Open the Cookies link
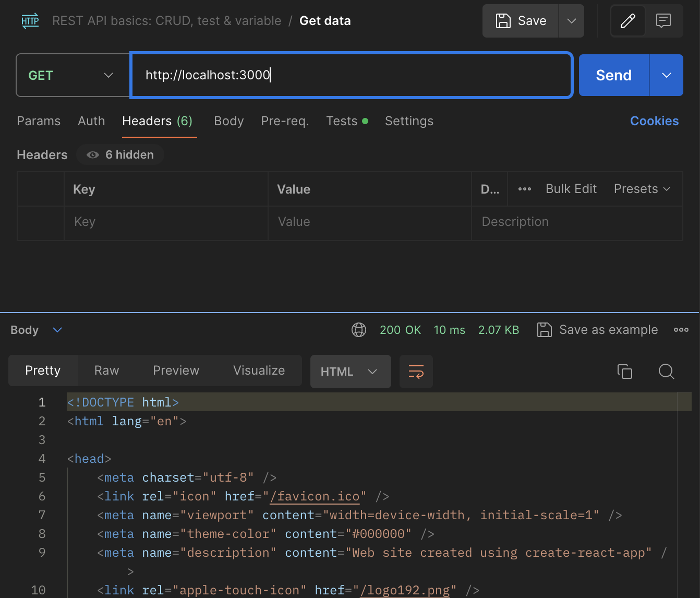The height and width of the screenshot is (598, 700). point(654,121)
